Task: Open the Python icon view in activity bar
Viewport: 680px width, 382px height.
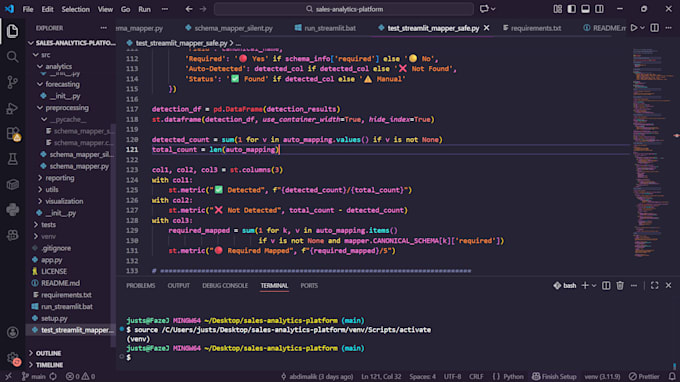Action: (12, 210)
